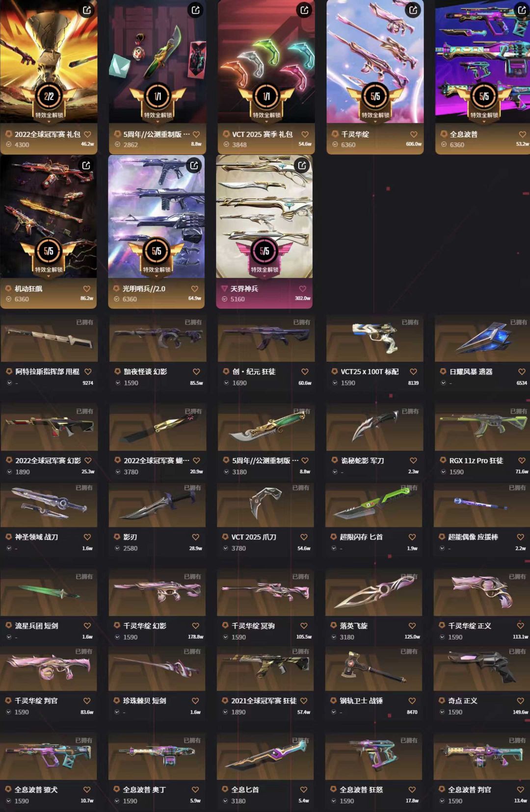The height and width of the screenshot is (812, 530).
Task: Favorite the 千灵华绽 bundle with heart
Action: click(414, 134)
